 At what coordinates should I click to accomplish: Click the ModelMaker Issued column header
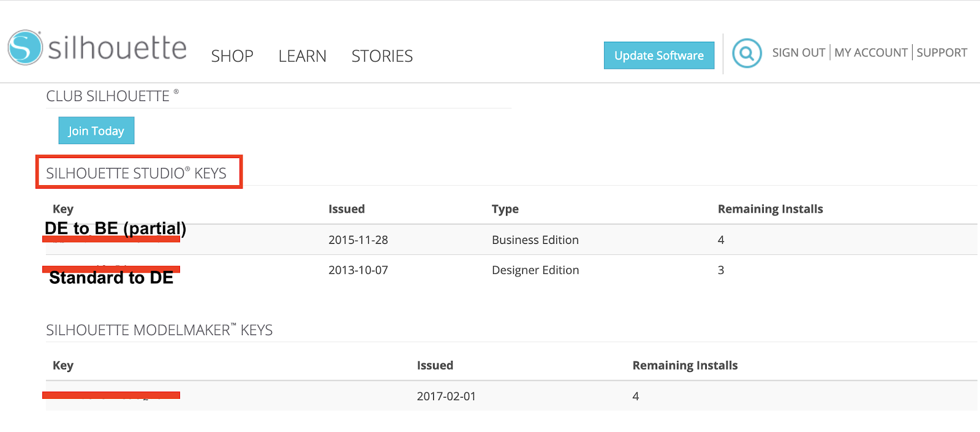click(x=435, y=365)
